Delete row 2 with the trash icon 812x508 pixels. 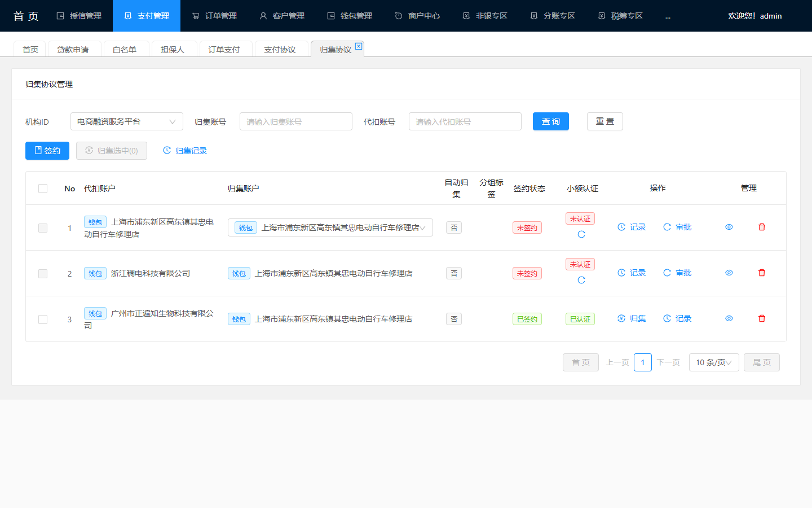pos(762,273)
